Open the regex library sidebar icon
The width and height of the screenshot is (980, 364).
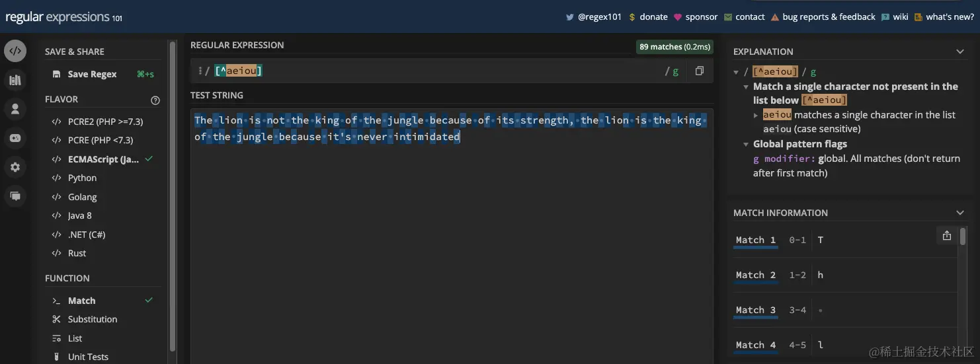point(15,81)
